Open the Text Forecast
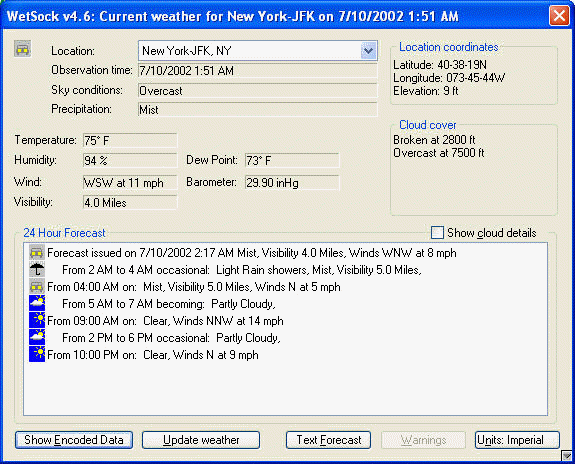The width and height of the screenshot is (575, 464). 329,440
